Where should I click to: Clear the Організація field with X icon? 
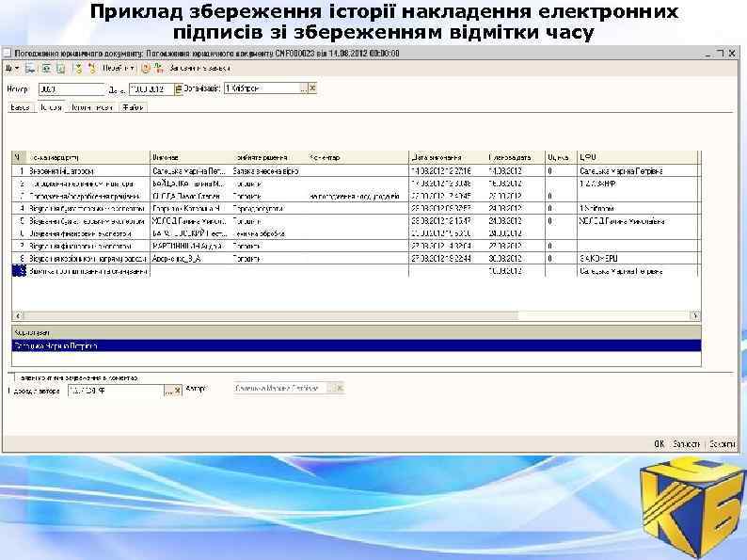tap(312, 88)
